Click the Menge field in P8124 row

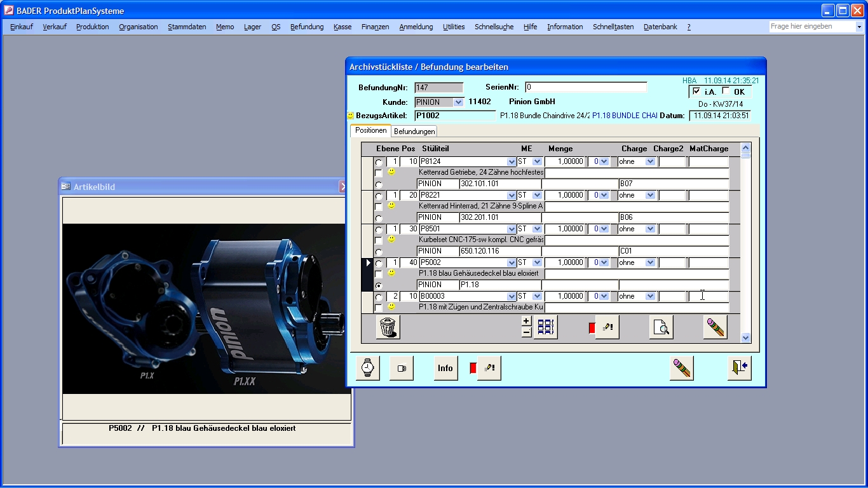click(565, 162)
